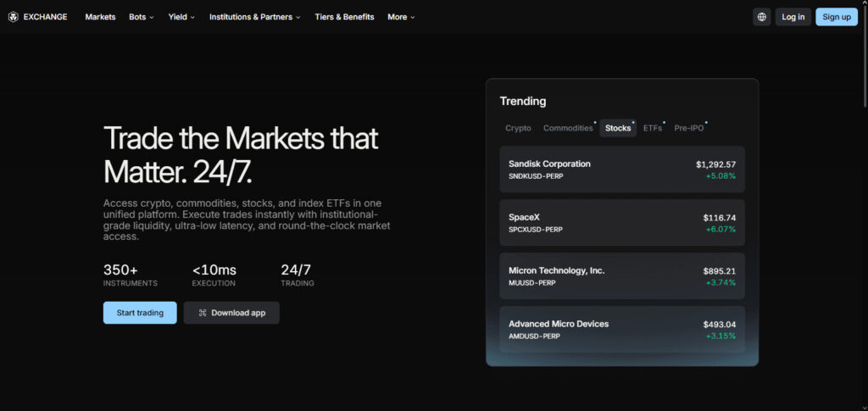Switch to the Commodities trending tab
This screenshot has width=868, height=411.
[x=568, y=128]
